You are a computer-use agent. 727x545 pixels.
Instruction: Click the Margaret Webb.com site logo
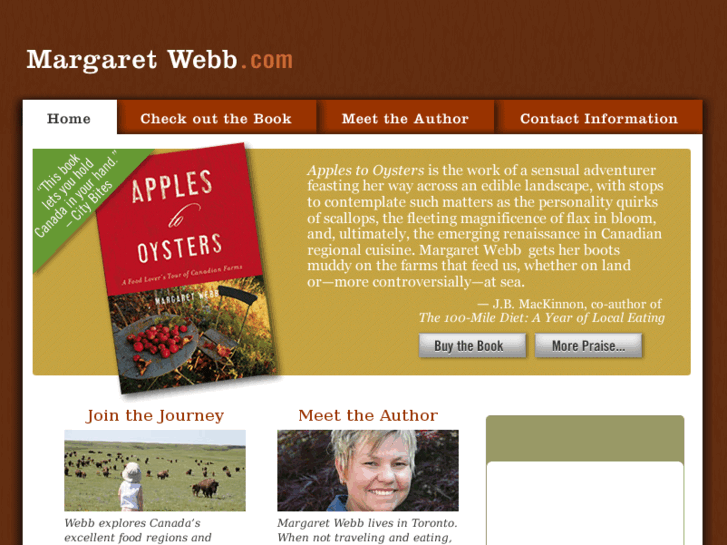[x=159, y=60]
